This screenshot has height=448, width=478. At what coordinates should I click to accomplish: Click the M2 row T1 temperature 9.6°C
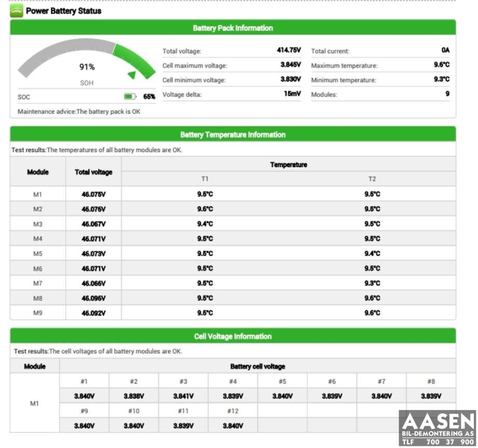[205, 209]
